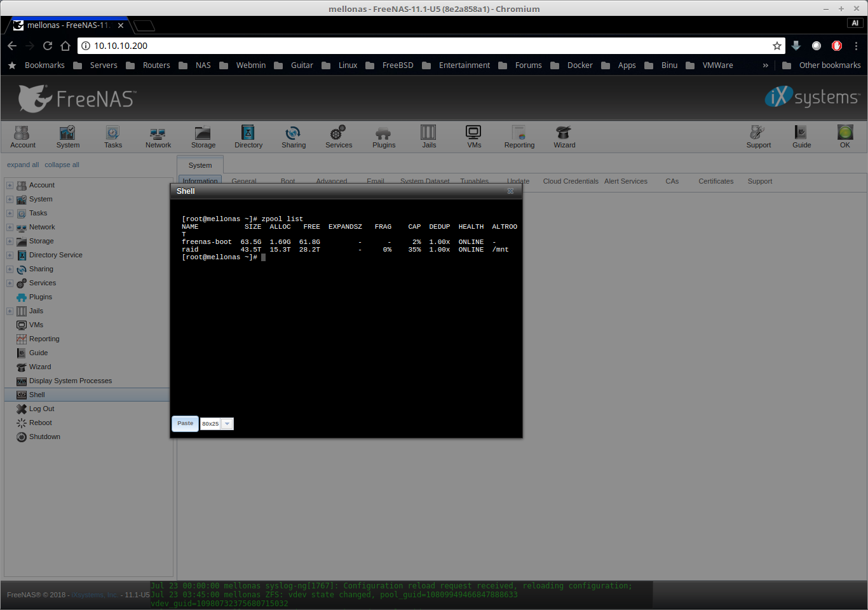
Task: Open the Account toolbar icon
Action: 22,137
